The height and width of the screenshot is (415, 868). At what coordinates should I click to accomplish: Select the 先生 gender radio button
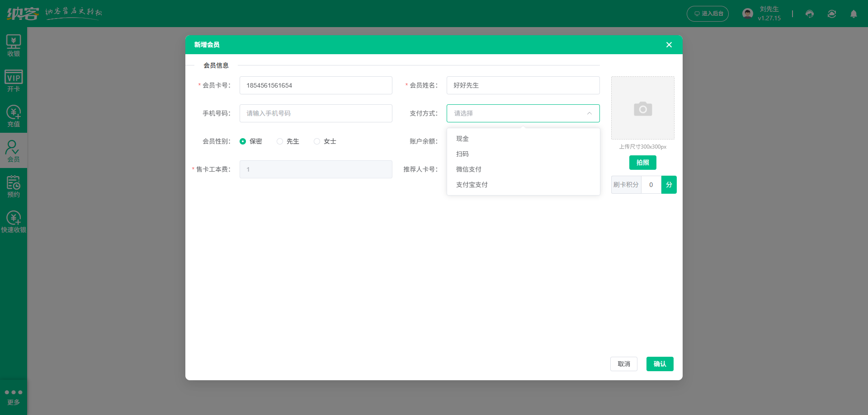pyautogui.click(x=280, y=141)
